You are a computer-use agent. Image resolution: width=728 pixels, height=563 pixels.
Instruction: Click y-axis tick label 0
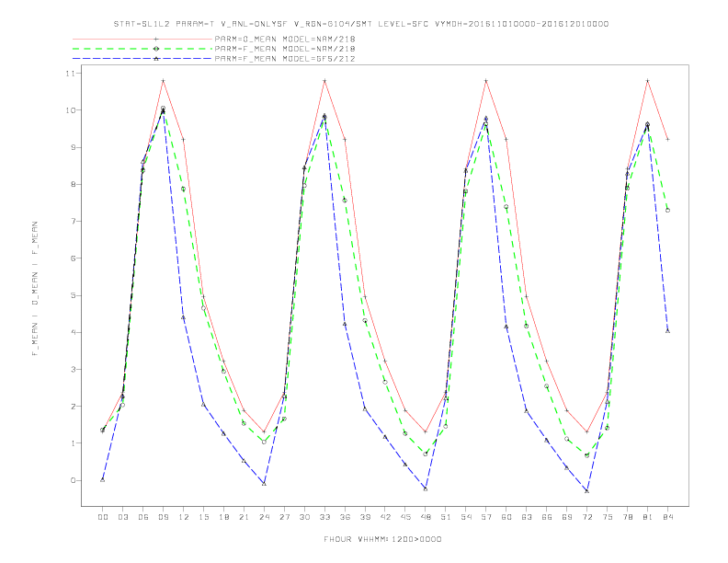point(73,480)
